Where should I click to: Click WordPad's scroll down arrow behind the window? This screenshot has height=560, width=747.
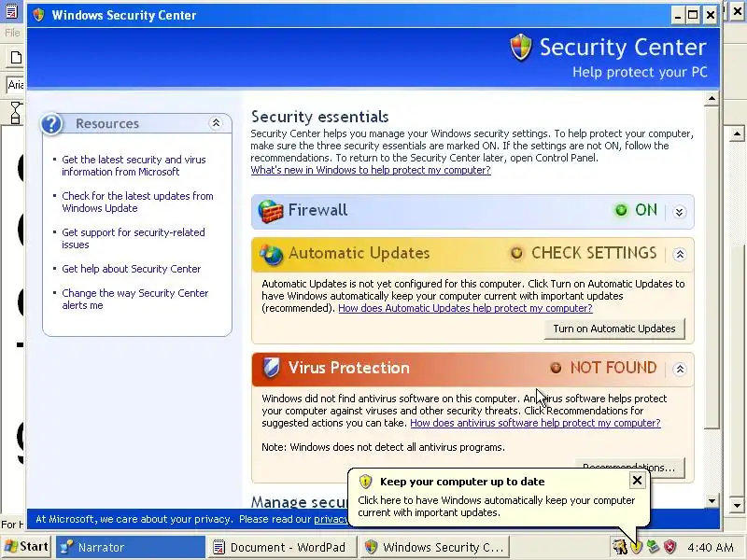[x=737, y=506]
